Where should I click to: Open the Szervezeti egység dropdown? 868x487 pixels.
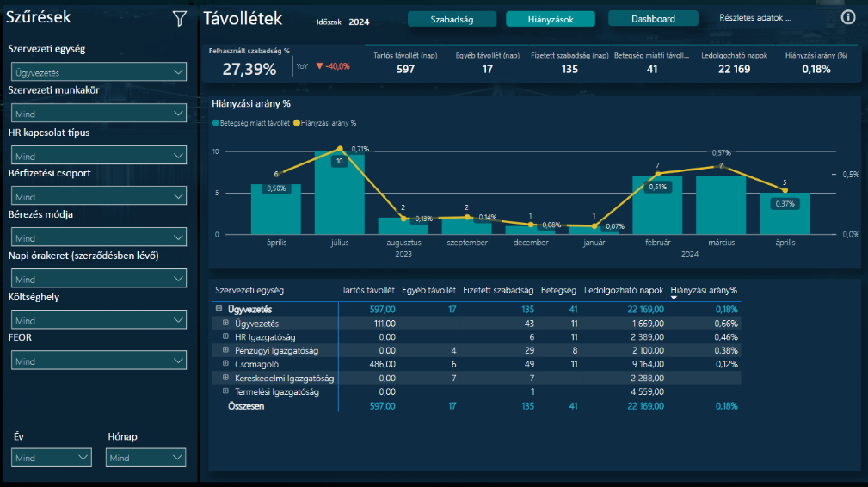98,73
